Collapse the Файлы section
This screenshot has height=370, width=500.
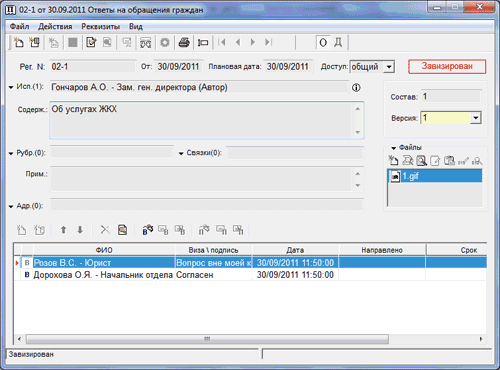pyautogui.click(x=394, y=148)
